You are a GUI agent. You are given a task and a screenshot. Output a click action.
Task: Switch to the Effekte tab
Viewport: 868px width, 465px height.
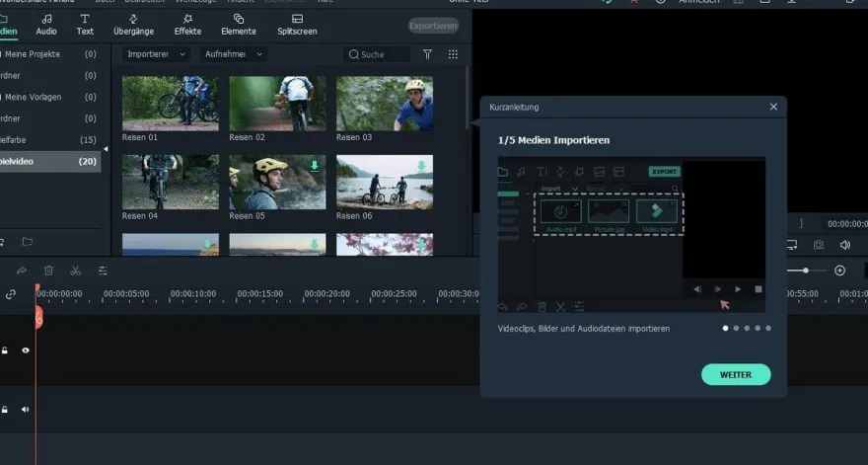pos(187,25)
